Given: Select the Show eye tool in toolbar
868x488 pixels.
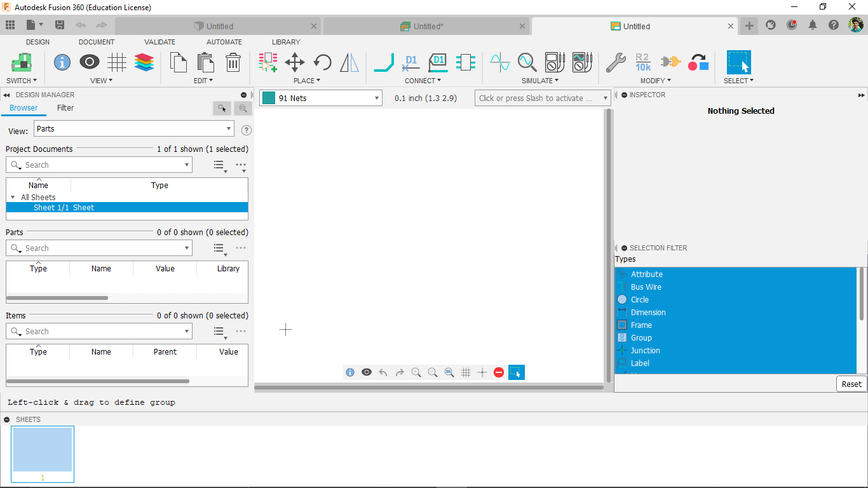Looking at the screenshot, I should tap(90, 62).
